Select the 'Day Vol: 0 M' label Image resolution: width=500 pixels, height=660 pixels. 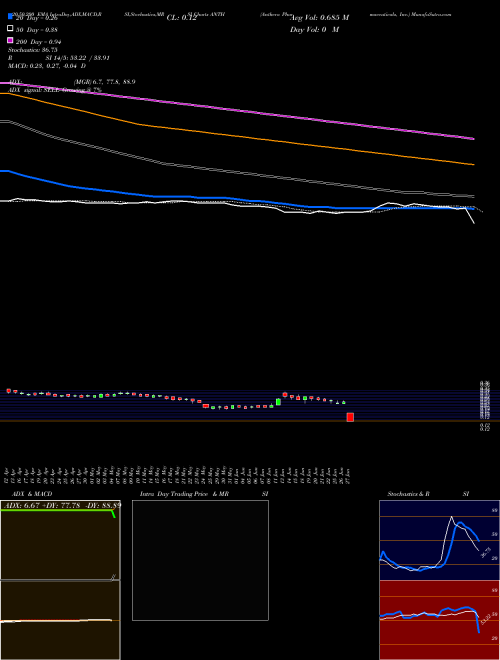coord(314,30)
